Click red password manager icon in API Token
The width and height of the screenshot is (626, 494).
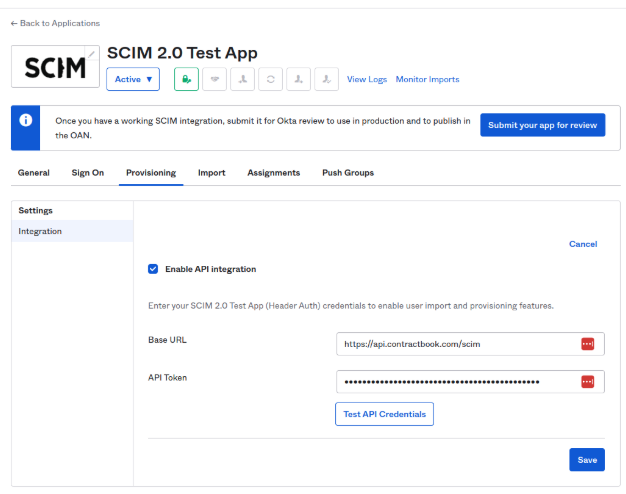pos(587,382)
